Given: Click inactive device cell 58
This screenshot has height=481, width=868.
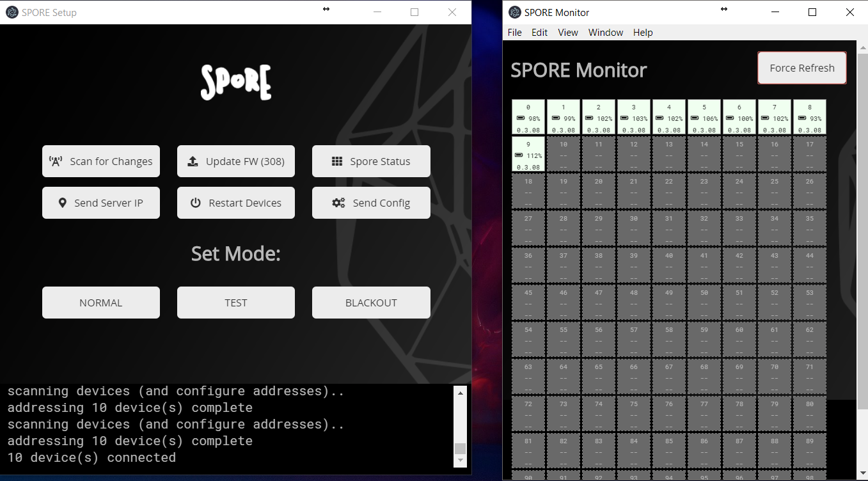Looking at the screenshot, I should [x=669, y=340].
